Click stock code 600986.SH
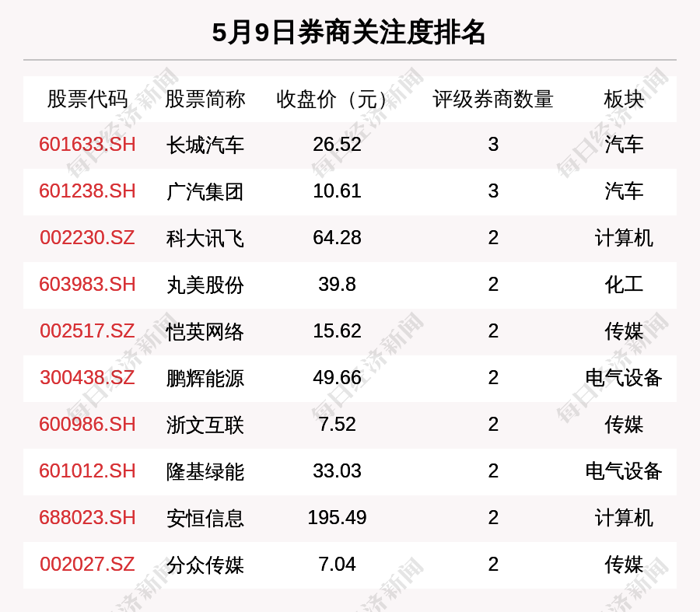This screenshot has width=700, height=612. 87,425
